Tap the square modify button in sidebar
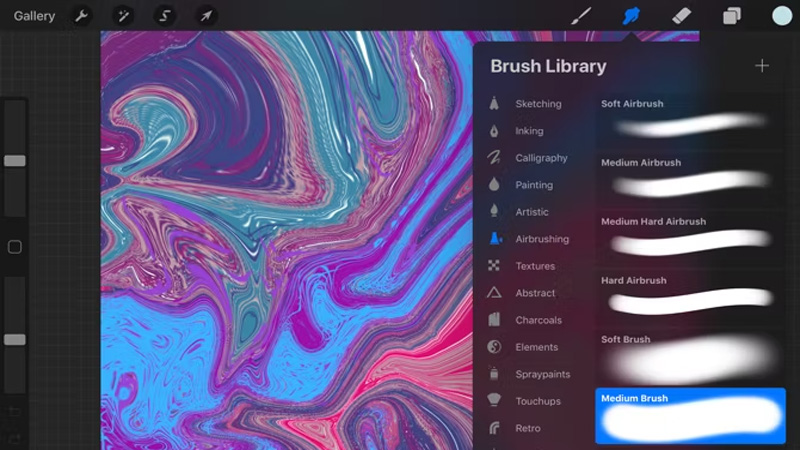The width and height of the screenshot is (800, 450). pyautogui.click(x=15, y=247)
